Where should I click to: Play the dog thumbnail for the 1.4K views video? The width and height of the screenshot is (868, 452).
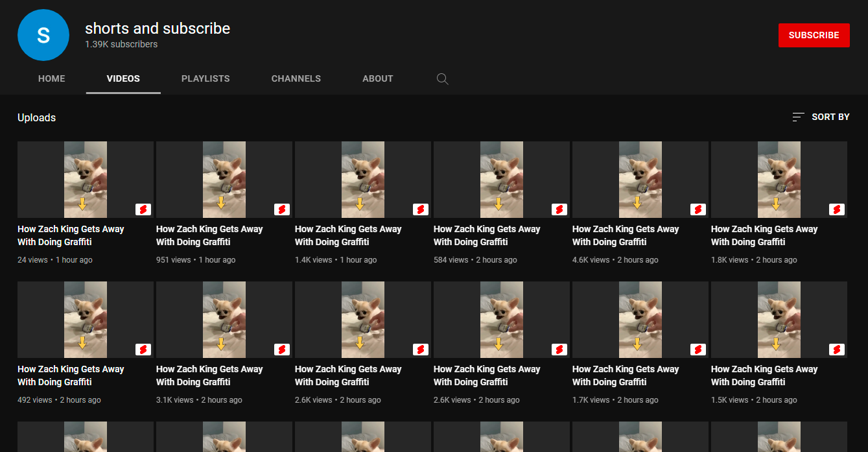[x=363, y=180]
